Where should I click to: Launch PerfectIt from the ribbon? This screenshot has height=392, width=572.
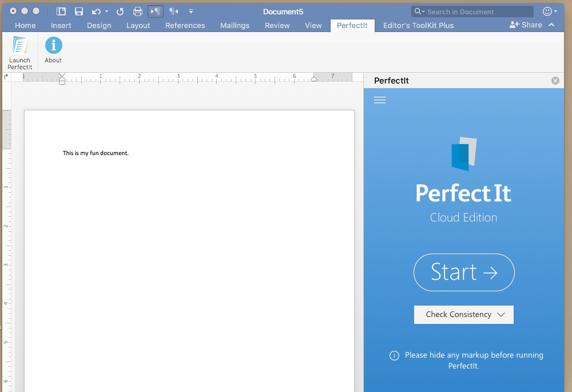pyautogui.click(x=19, y=52)
